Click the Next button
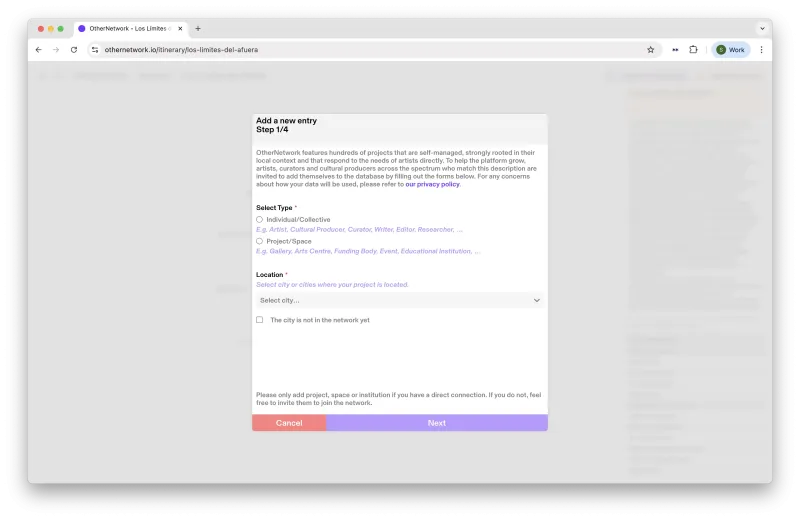Image resolution: width=800 pixels, height=520 pixels. (437, 423)
